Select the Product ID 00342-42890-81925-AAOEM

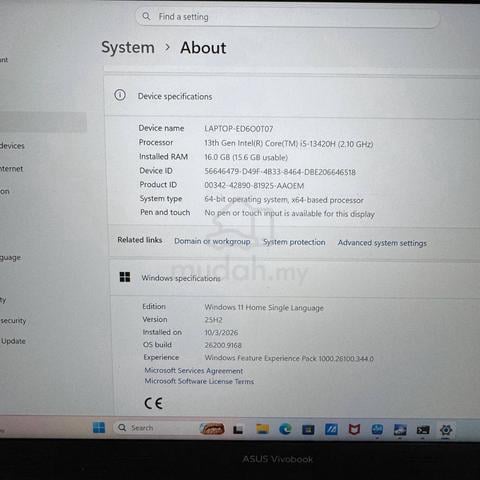tap(254, 186)
